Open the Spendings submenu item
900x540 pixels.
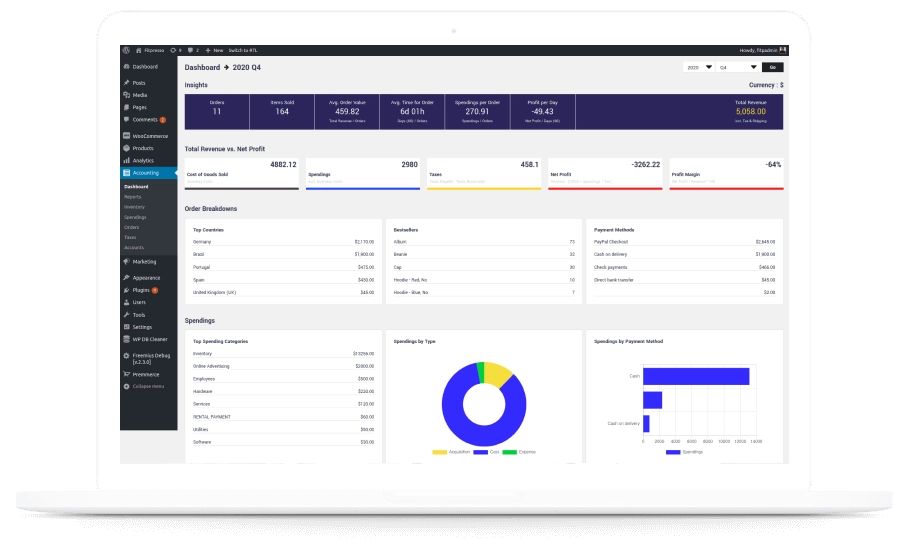tap(135, 217)
